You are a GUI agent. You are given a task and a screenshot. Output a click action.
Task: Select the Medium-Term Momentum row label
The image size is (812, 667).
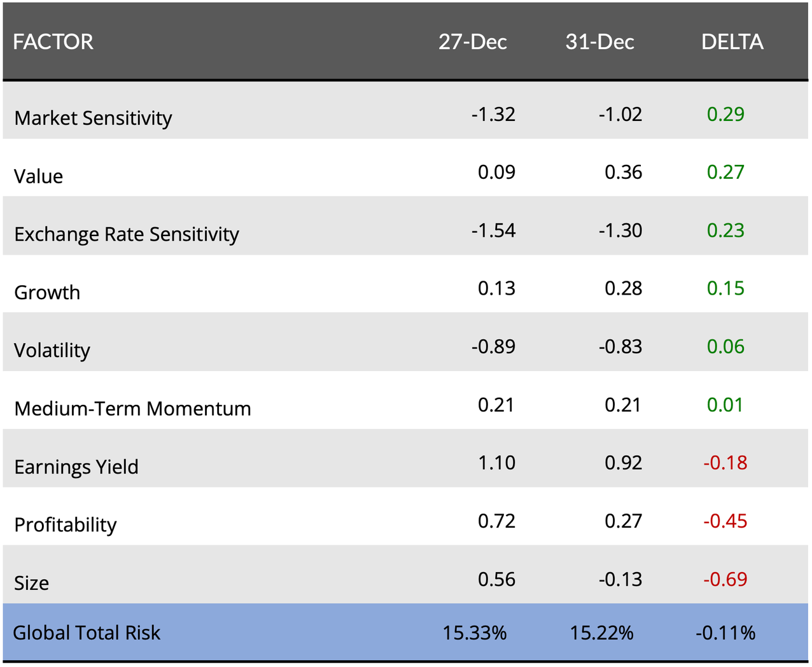coord(132,409)
